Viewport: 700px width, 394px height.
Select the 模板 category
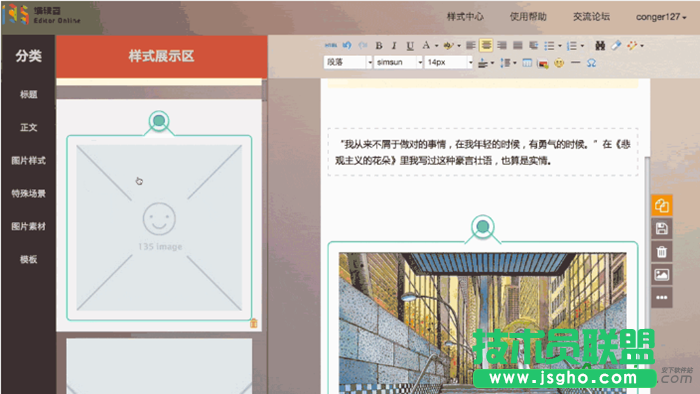29,259
